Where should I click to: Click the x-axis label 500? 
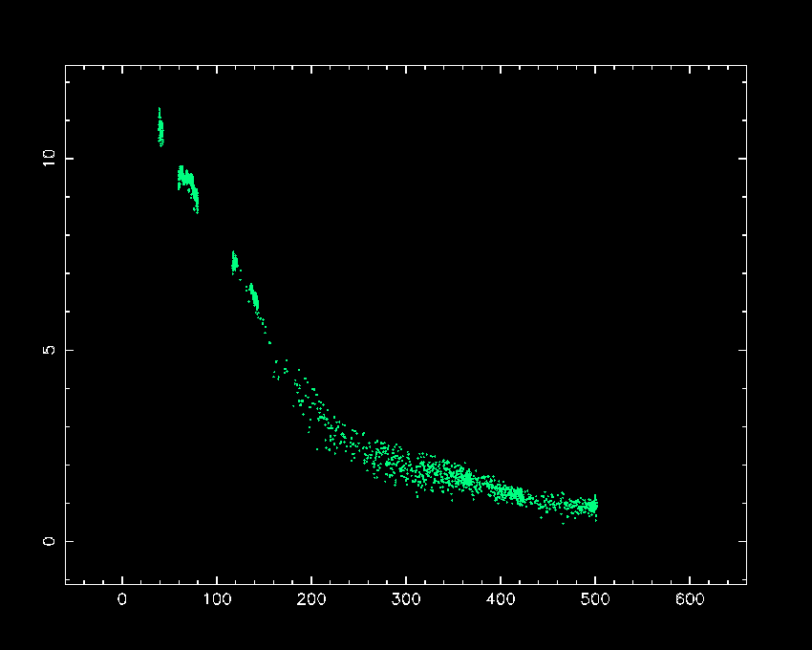pos(595,599)
